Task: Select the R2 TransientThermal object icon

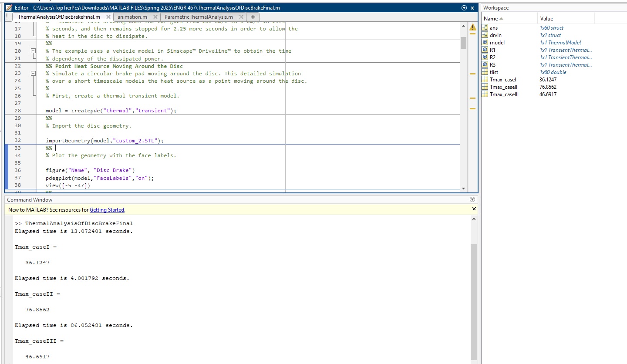Action: click(x=485, y=57)
